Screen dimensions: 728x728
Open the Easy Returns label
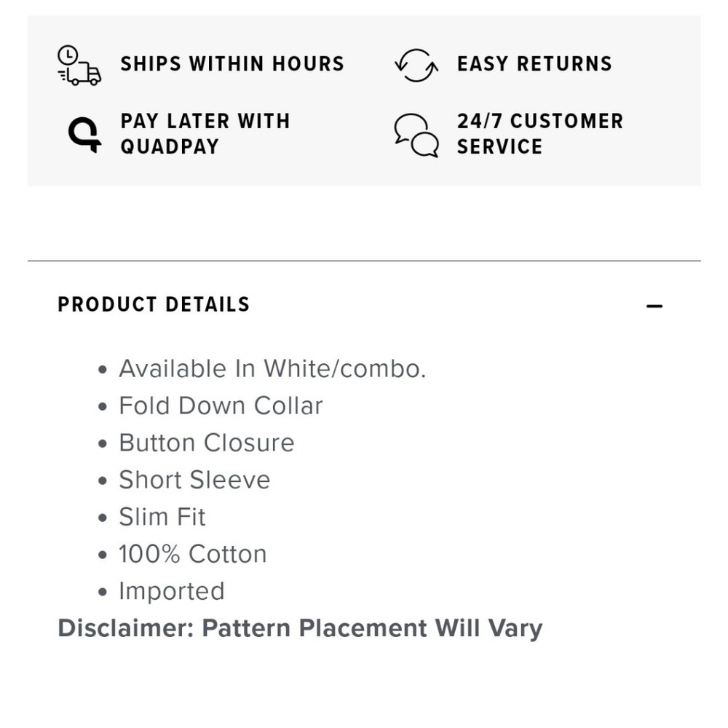click(x=534, y=64)
